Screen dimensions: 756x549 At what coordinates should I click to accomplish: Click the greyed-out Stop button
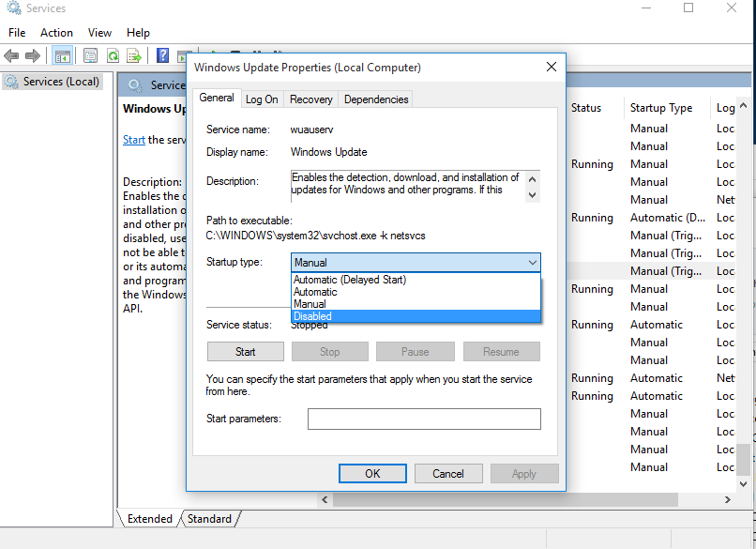330,352
